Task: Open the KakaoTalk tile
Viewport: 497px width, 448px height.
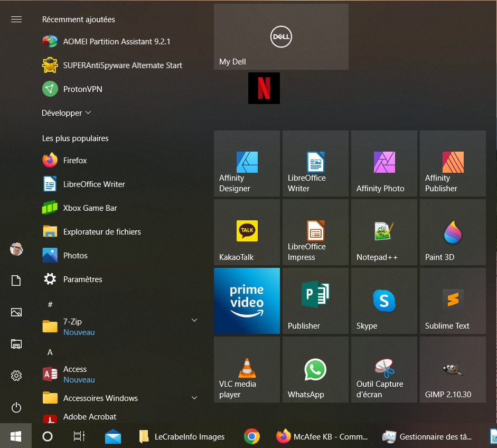Action: pos(247,232)
